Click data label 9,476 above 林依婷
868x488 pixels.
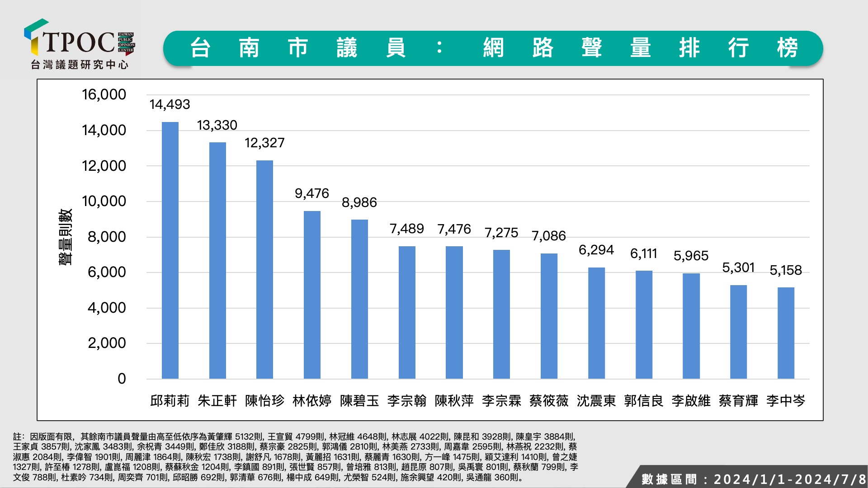pos(311,193)
